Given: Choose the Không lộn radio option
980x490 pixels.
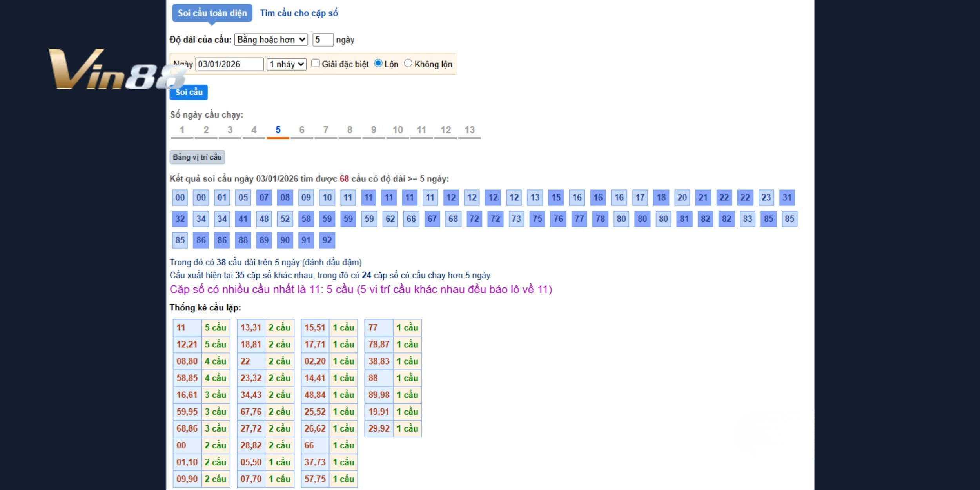Looking at the screenshot, I should 408,64.
